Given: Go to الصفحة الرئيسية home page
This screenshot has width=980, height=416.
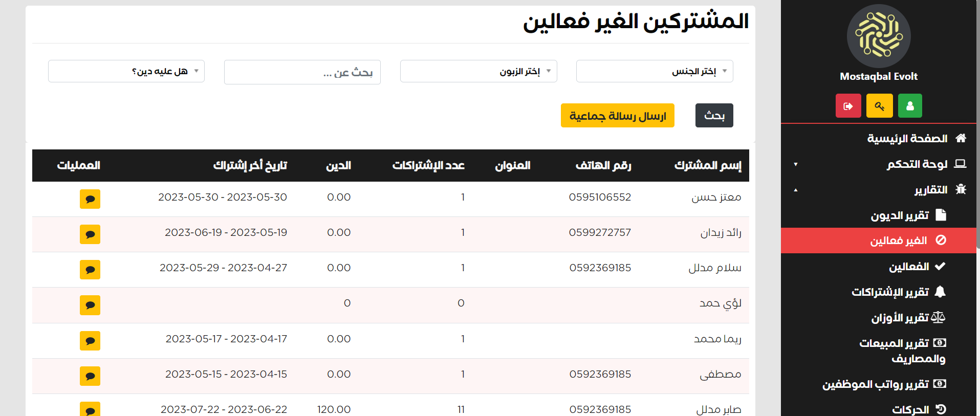Looking at the screenshot, I should (x=907, y=139).
